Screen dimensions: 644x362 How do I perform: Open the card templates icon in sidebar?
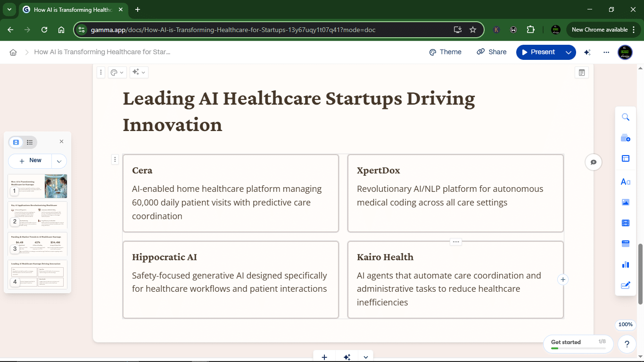point(626,138)
